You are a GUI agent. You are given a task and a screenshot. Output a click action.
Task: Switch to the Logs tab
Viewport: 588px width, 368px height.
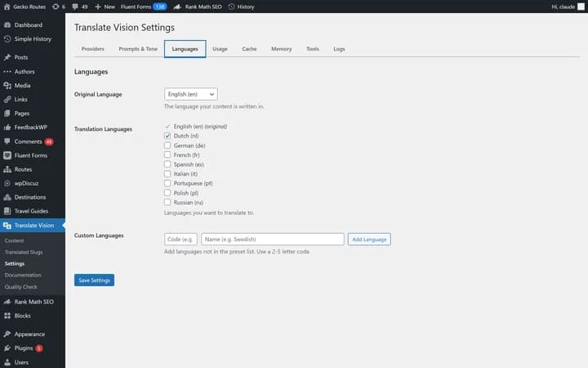click(x=339, y=49)
